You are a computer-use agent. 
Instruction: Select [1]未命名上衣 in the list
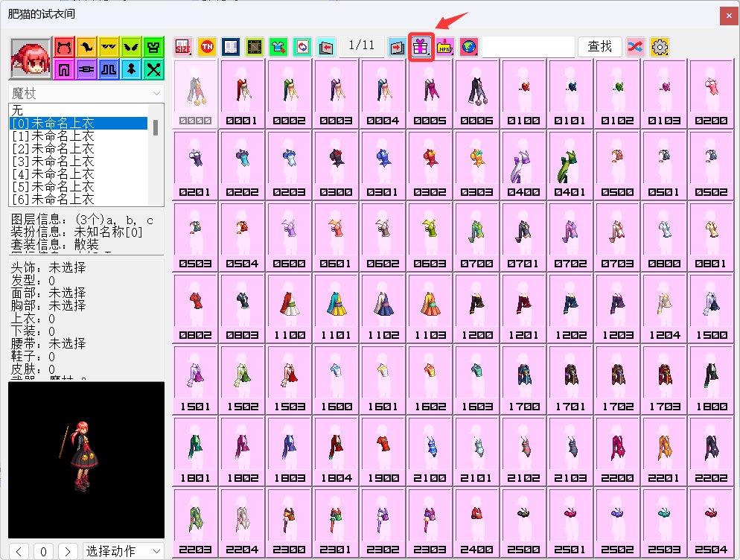(x=78, y=136)
